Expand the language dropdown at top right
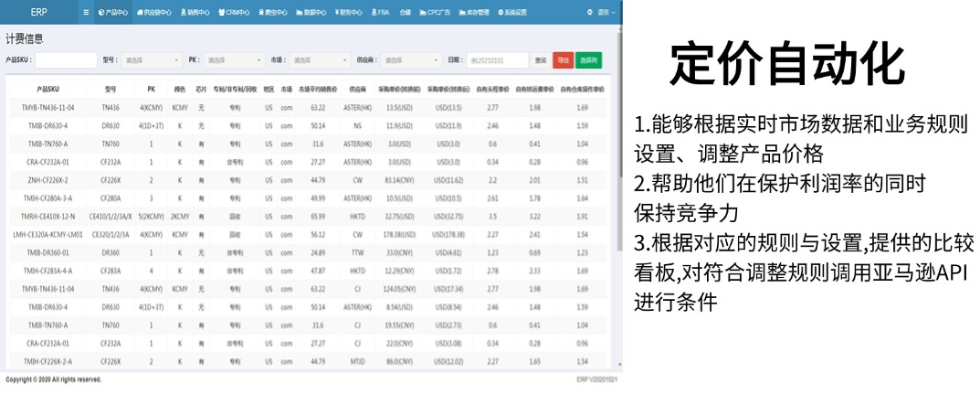 [x=601, y=13]
